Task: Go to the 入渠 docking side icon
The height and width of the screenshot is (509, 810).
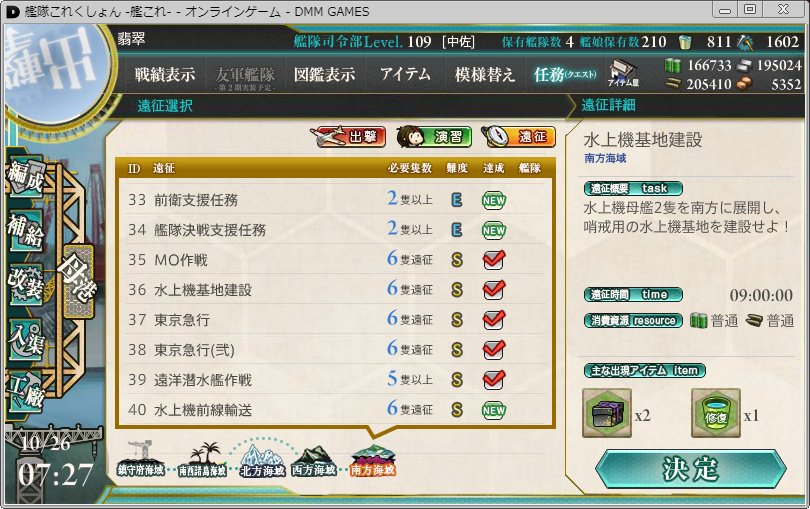Action: (26, 339)
